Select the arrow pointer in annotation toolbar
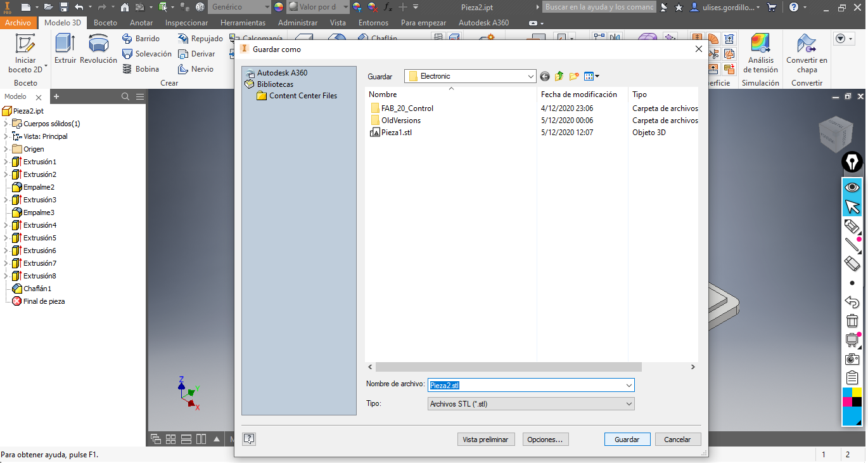This screenshot has width=868, height=463. coord(852,207)
